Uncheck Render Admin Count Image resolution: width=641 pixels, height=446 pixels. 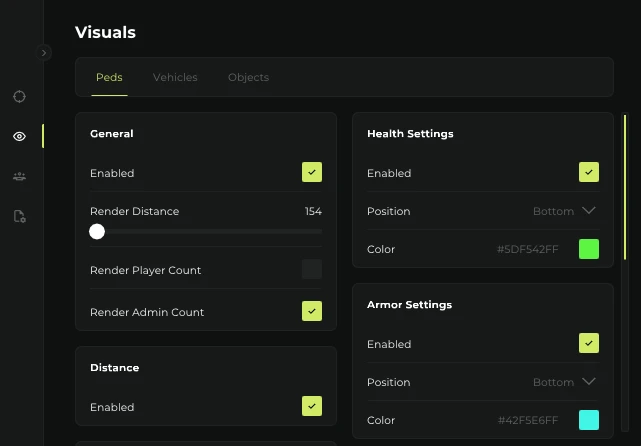[312, 311]
